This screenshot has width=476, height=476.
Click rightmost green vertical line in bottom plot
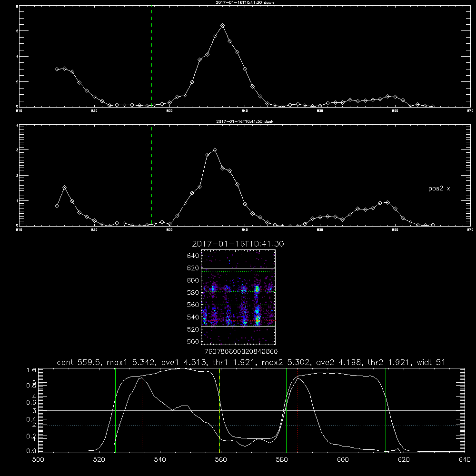click(386, 410)
